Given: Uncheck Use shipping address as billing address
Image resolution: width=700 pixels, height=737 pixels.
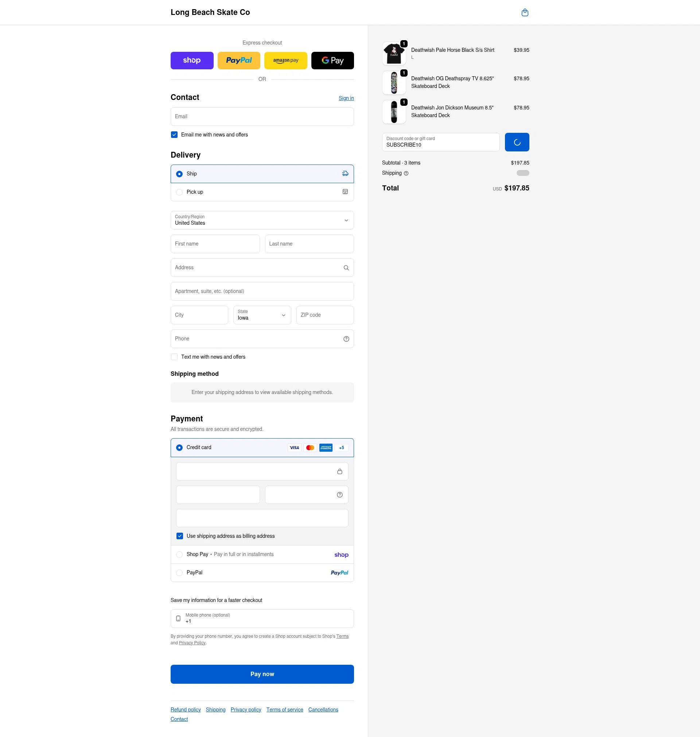Looking at the screenshot, I should tap(179, 536).
